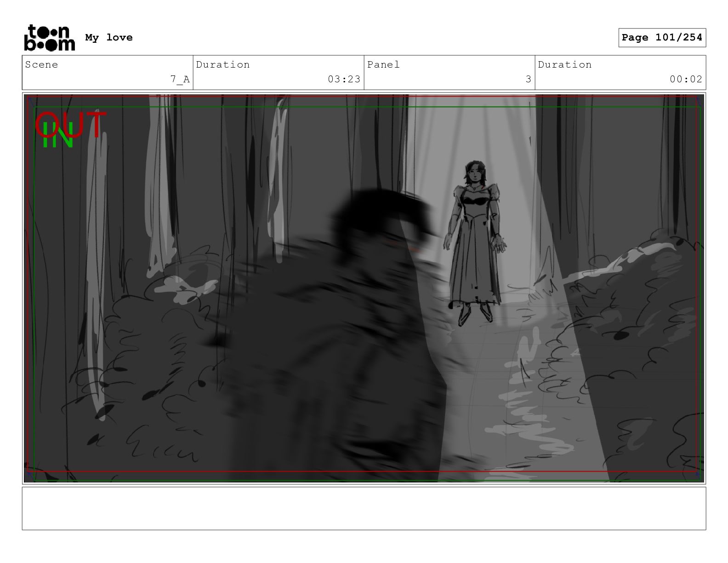This screenshot has width=728, height=563.
Task: Click the 'Page 101/254' page indicator
Action: coord(662,38)
